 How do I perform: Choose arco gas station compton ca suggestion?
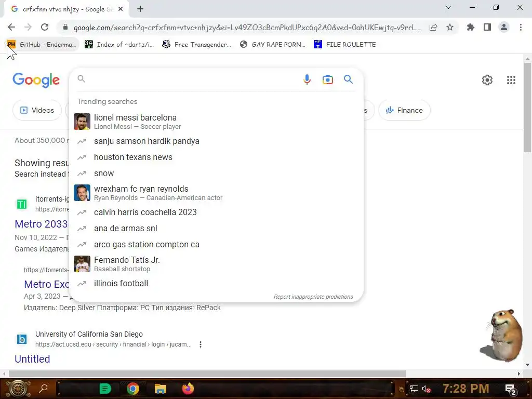(x=216, y=245)
